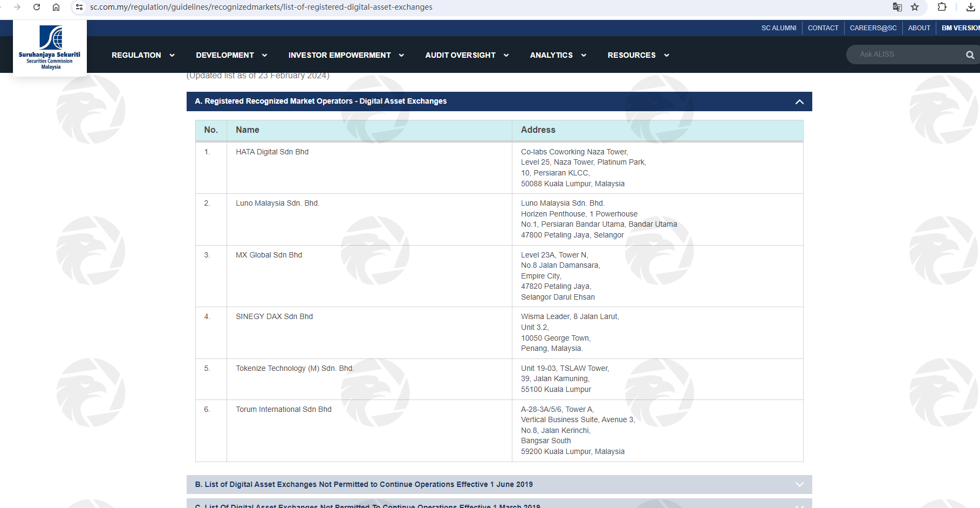Open the RESOURCES menu
This screenshot has height=508, width=980.
[x=632, y=55]
